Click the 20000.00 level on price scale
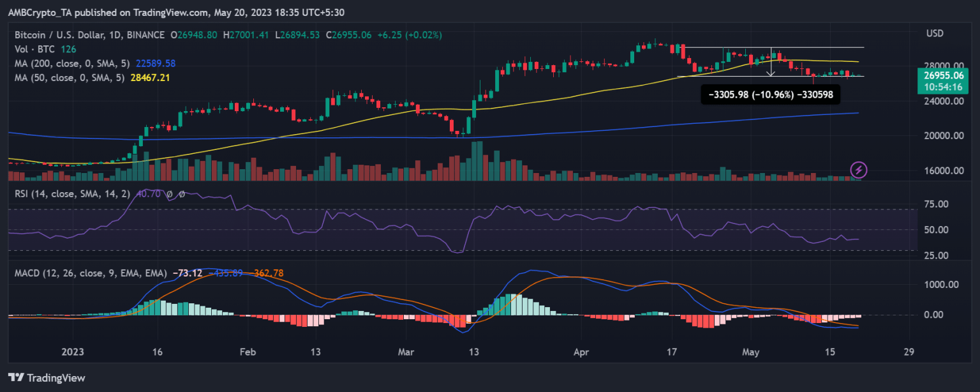Screen dimensions: 980x392 (945, 135)
